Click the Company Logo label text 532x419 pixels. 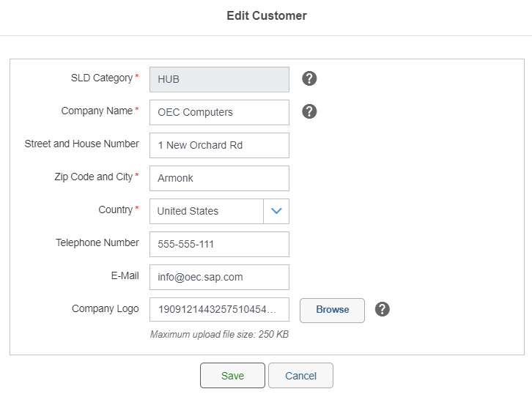tap(105, 308)
